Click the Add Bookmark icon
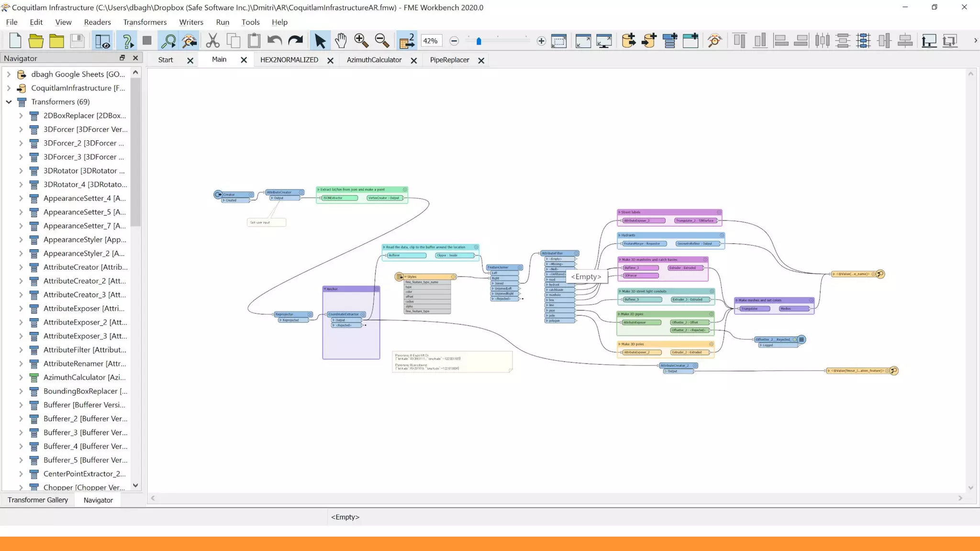The image size is (980, 551). pos(690,41)
